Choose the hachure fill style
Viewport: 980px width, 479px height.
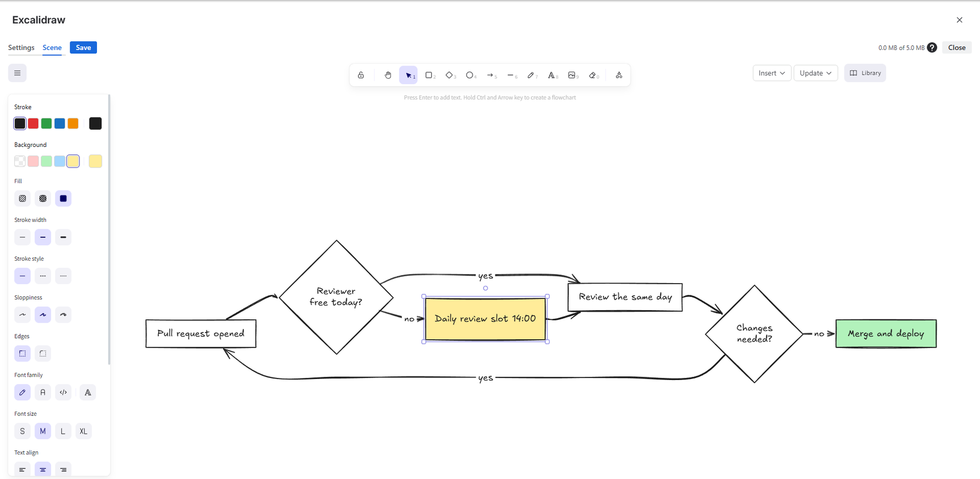click(x=22, y=199)
